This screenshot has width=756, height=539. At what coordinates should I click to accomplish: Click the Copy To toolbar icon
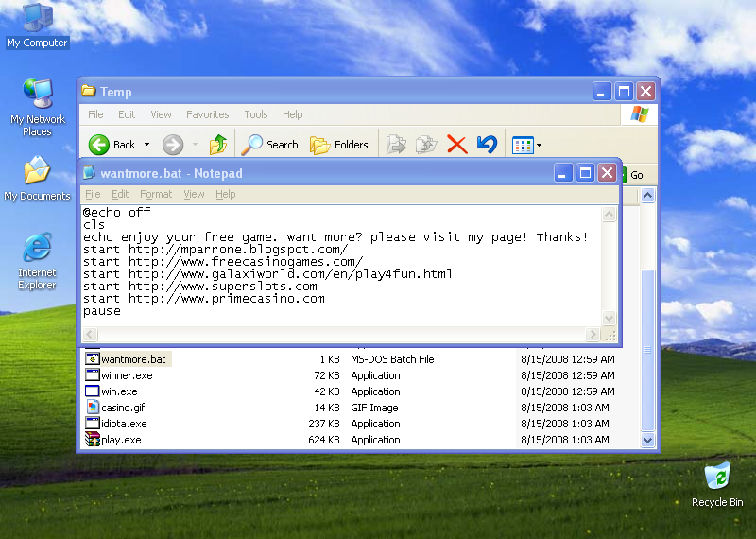[x=426, y=145]
